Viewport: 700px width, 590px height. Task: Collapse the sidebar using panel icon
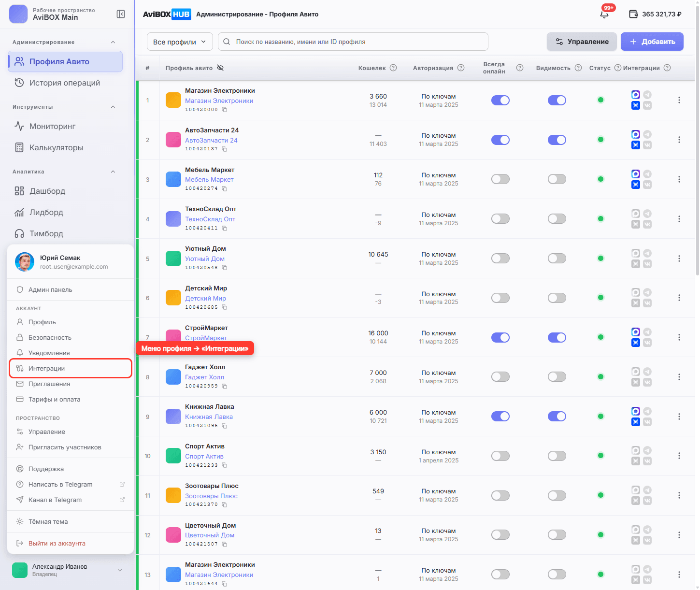pyautogui.click(x=121, y=14)
